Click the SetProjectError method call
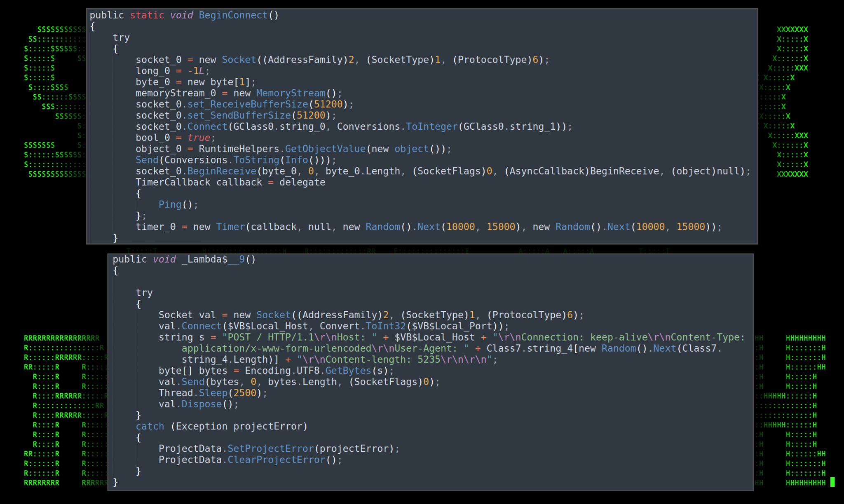 (270, 449)
